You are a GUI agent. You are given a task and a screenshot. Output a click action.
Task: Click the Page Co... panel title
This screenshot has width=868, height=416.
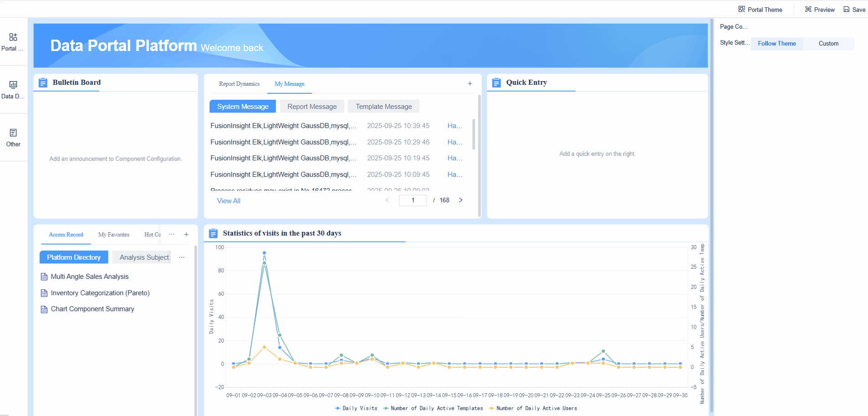pos(734,26)
